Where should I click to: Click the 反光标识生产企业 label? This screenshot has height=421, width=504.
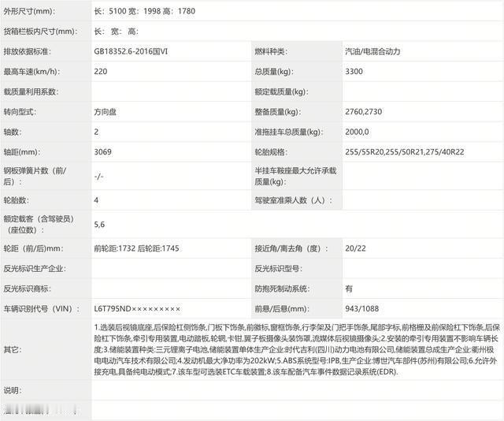(x=35, y=268)
